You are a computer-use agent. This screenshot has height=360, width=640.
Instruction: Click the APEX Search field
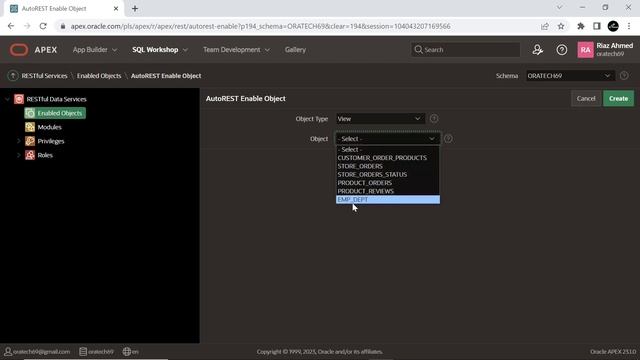tap(465, 49)
